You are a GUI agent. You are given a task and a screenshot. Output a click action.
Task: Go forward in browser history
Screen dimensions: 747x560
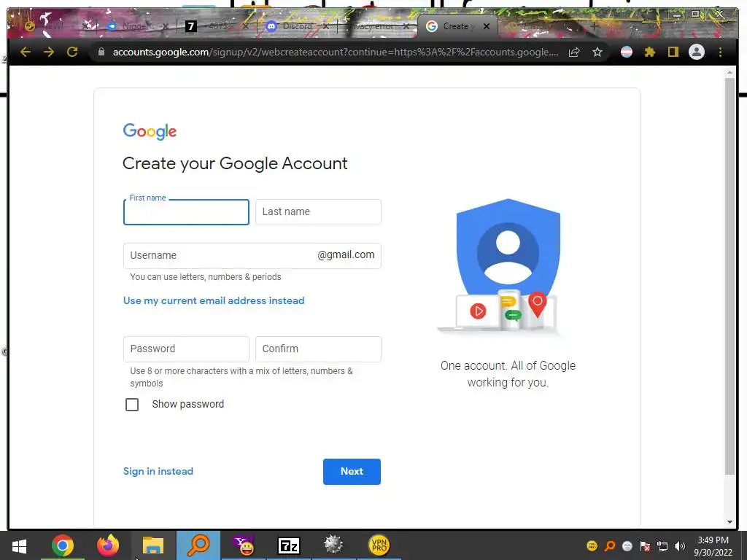pyautogui.click(x=49, y=52)
